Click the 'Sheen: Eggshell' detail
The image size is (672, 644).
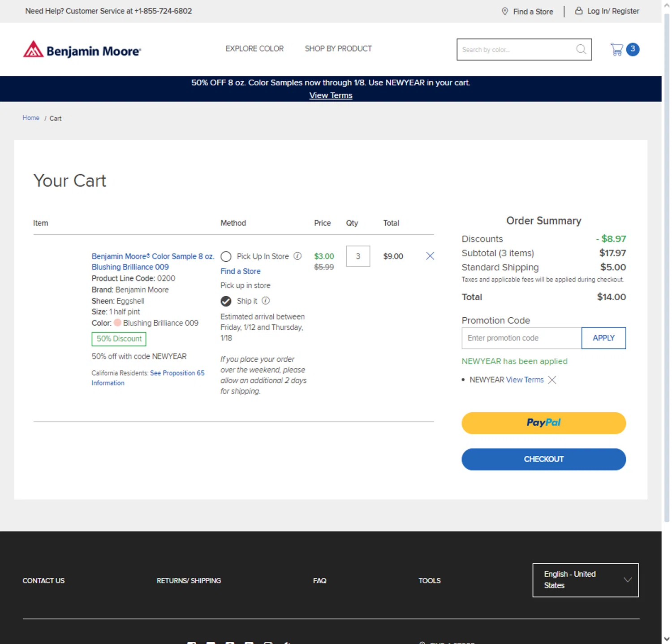tap(118, 301)
